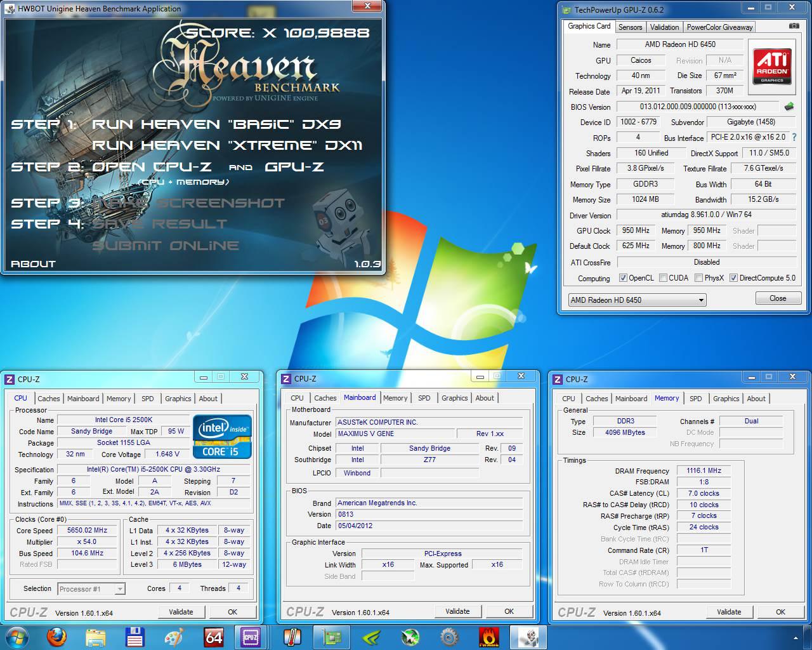The height and width of the screenshot is (650, 812).
Task: Click the NVIDIA green logo taskbar icon
Action: point(371,637)
